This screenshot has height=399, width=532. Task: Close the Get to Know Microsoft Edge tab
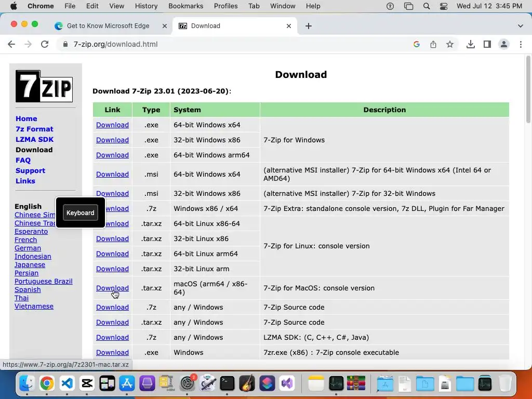(x=165, y=26)
